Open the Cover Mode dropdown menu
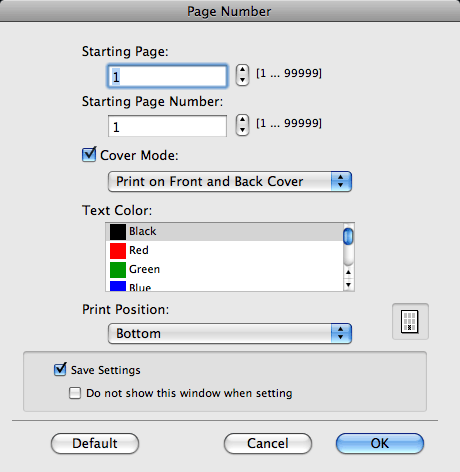This screenshot has height=472, width=460. 230,182
